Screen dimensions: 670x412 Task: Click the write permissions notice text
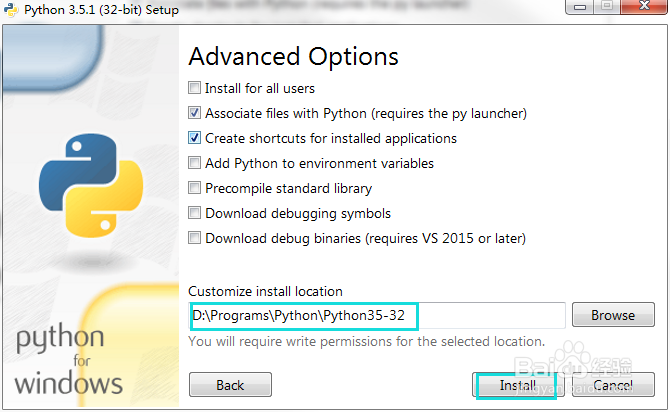point(367,341)
